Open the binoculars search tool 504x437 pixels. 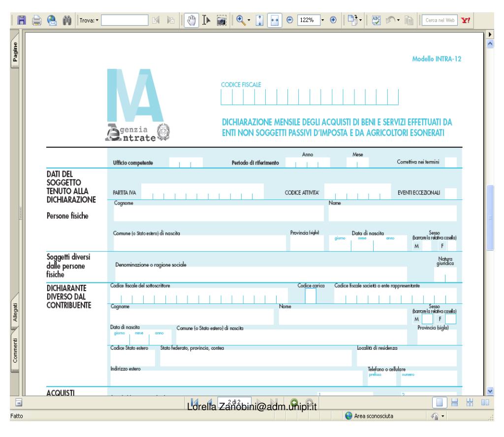pyautogui.click(x=67, y=20)
